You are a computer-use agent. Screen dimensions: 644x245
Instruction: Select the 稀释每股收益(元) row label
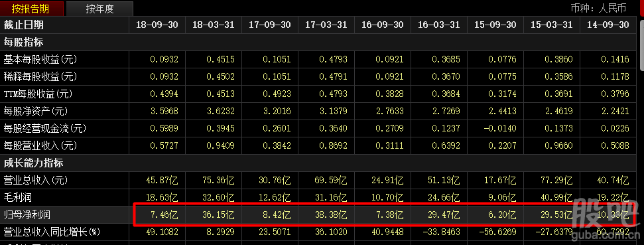[x=40, y=77]
